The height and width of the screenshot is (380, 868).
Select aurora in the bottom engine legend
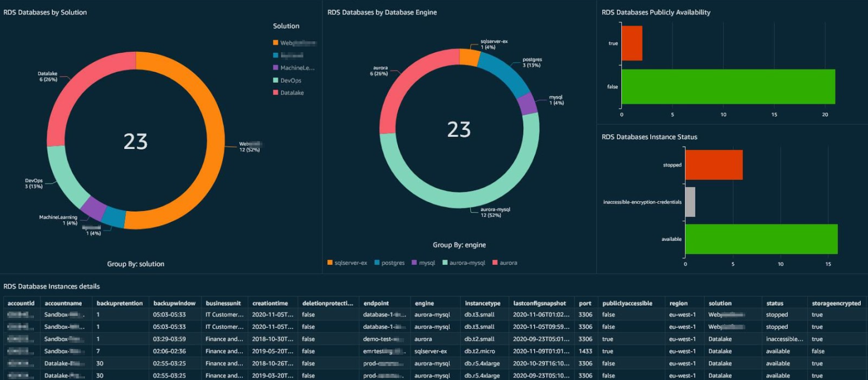pos(505,263)
